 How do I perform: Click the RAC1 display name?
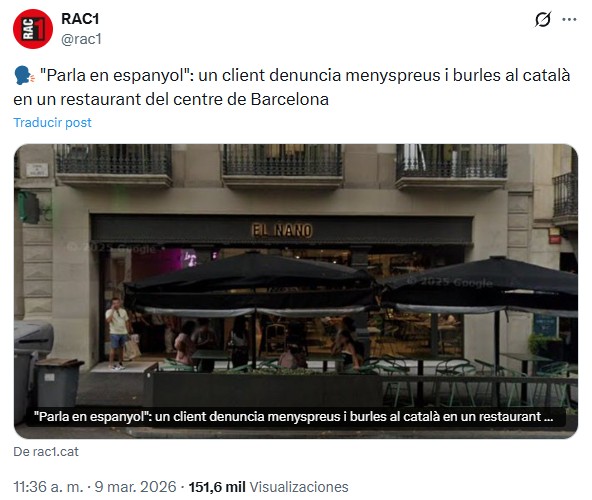[x=80, y=19]
